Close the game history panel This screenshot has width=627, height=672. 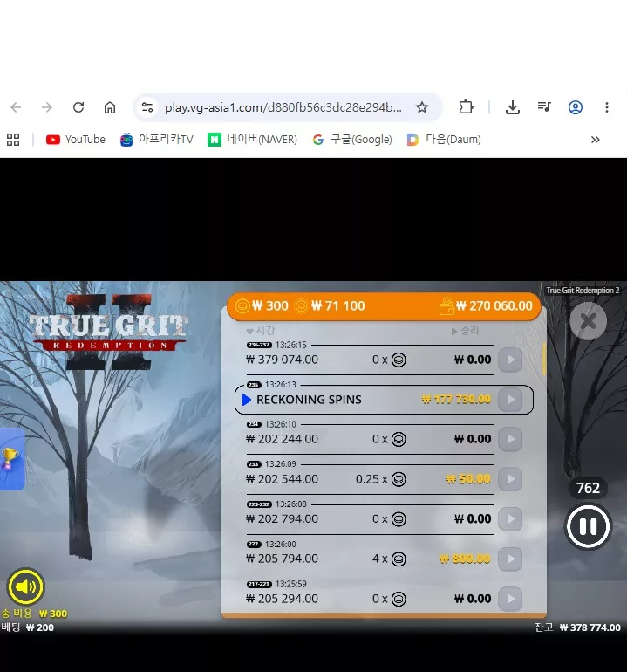point(588,321)
